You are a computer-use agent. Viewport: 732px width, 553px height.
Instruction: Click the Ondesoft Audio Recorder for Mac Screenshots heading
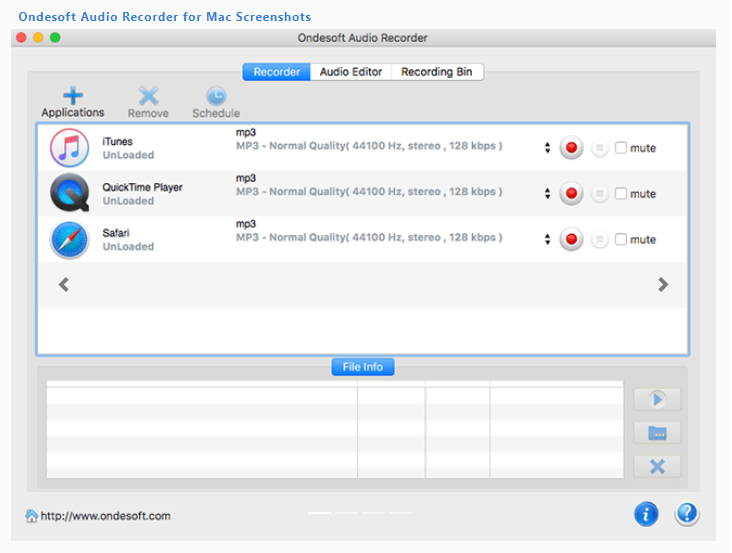coord(165,17)
